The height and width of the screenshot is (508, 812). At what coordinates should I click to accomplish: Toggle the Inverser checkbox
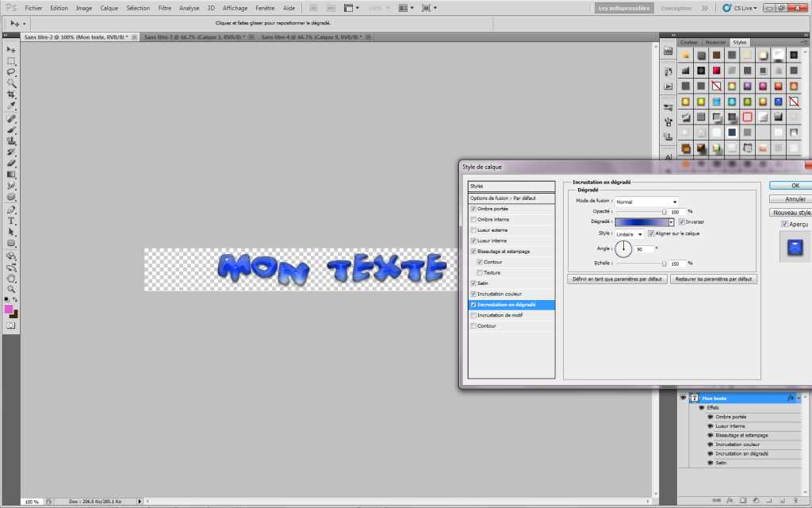[681, 222]
